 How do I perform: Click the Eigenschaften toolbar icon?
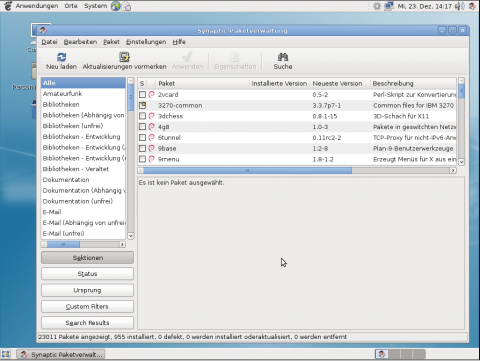(235, 57)
